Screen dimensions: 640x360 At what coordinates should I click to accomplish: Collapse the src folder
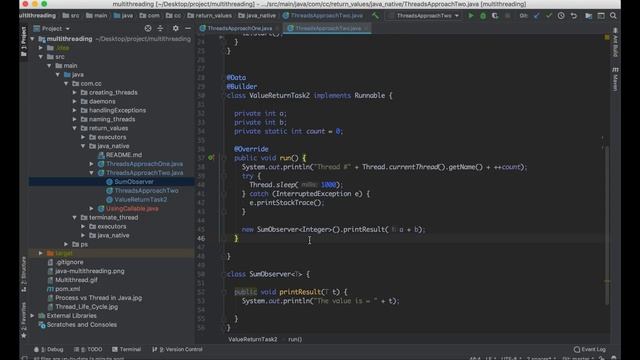click(x=41, y=57)
